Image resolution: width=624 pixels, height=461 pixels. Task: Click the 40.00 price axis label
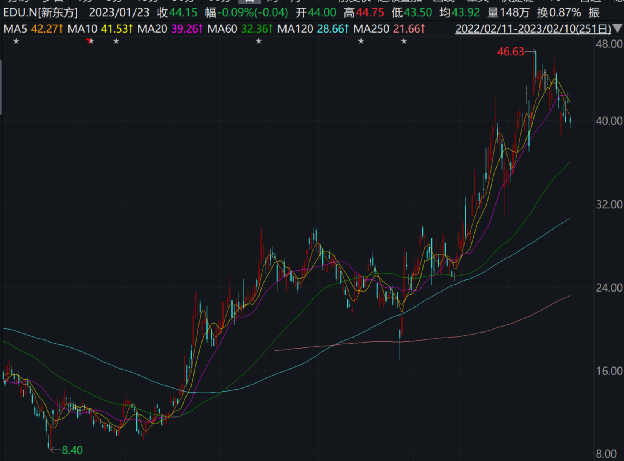pos(609,121)
